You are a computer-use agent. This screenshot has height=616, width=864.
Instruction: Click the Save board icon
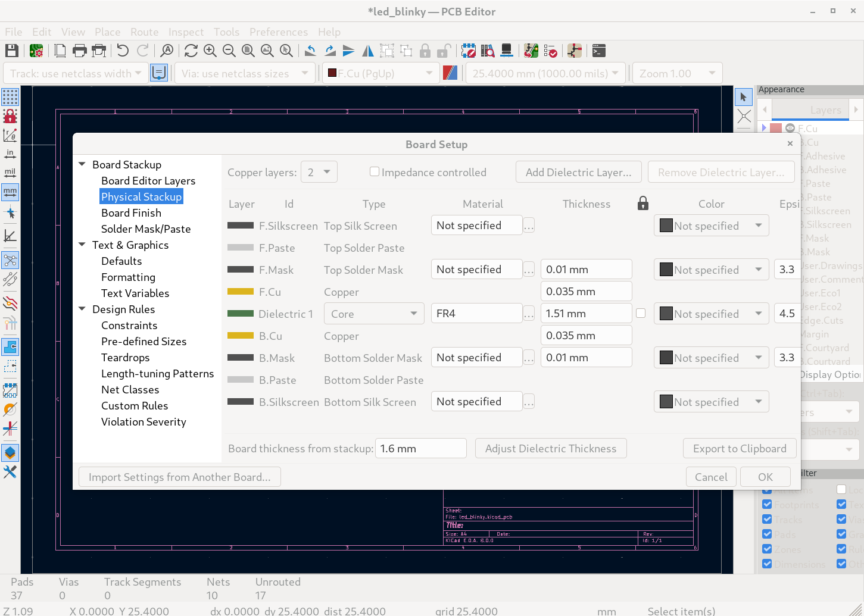tap(11, 51)
